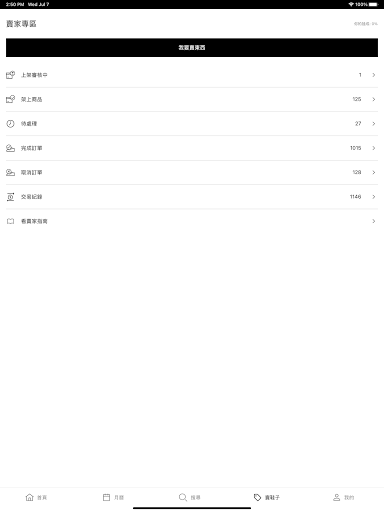Viewport: 384px width, 512px height.
Task: Select the listed products box icon
Action: 10,99
